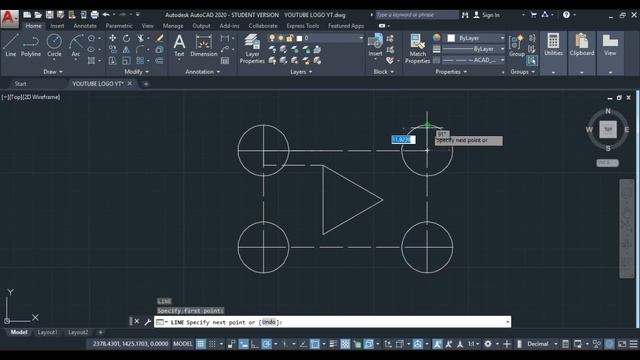Click the viewport controls label [-][Top][2D Wireframe]
Viewport: 640px width, 360px height.
coord(31,97)
